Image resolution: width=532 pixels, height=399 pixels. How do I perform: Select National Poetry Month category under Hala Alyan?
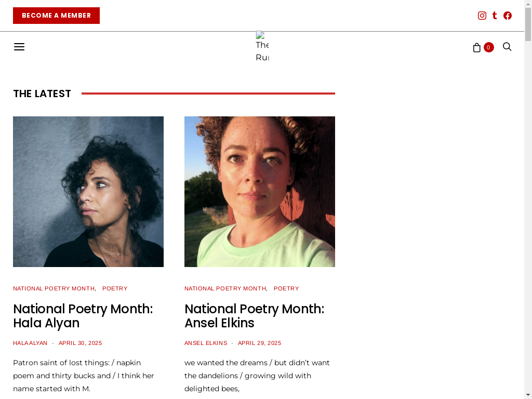[54, 288]
